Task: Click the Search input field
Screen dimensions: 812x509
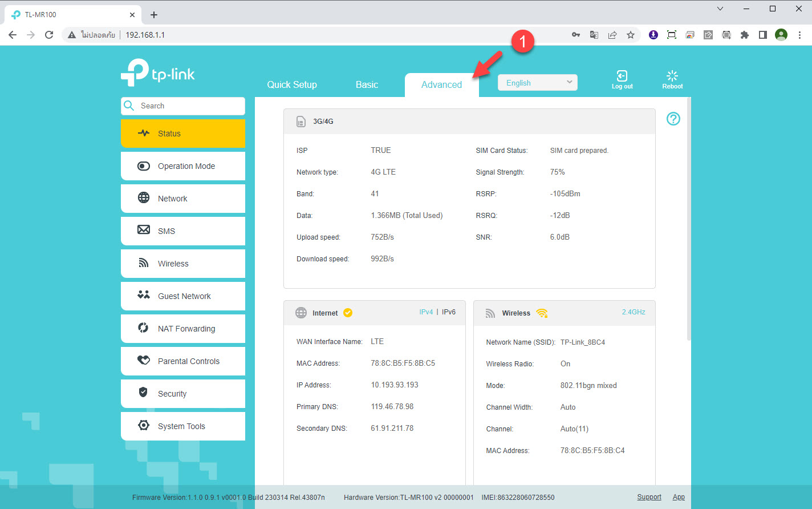Action: (x=183, y=106)
